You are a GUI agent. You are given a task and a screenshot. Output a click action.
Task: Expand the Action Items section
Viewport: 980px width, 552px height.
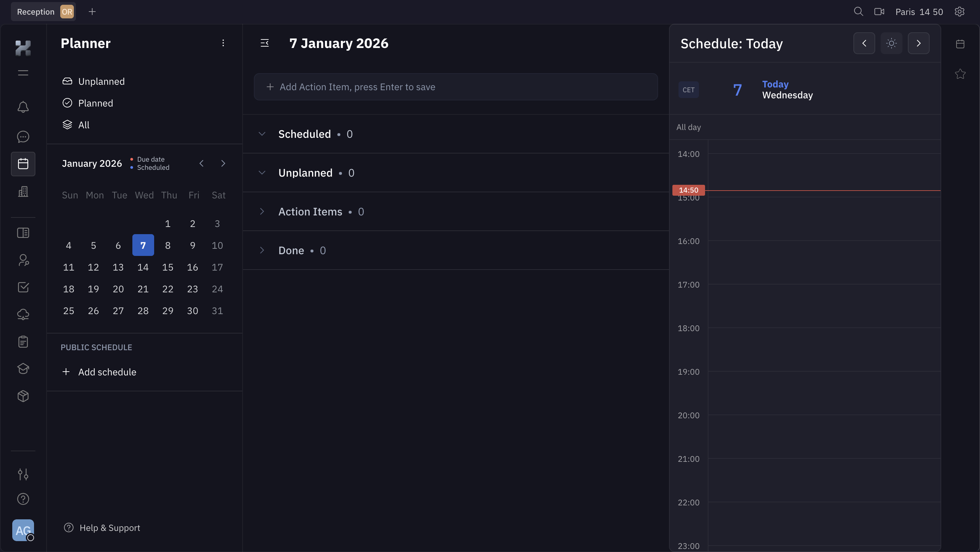point(262,212)
